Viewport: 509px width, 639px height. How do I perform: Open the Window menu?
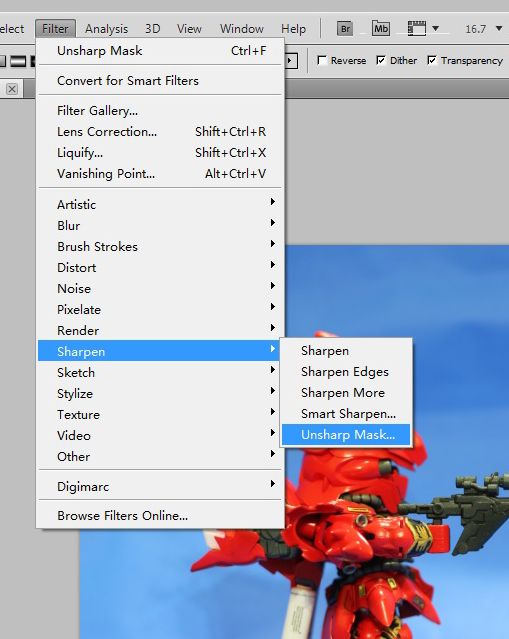(242, 29)
